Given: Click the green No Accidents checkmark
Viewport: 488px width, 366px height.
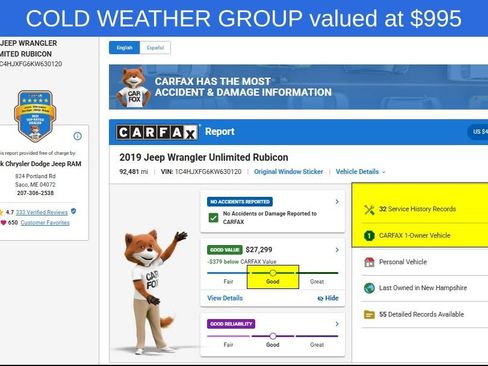Looking at the screenshot, I should tap(213, 218).
